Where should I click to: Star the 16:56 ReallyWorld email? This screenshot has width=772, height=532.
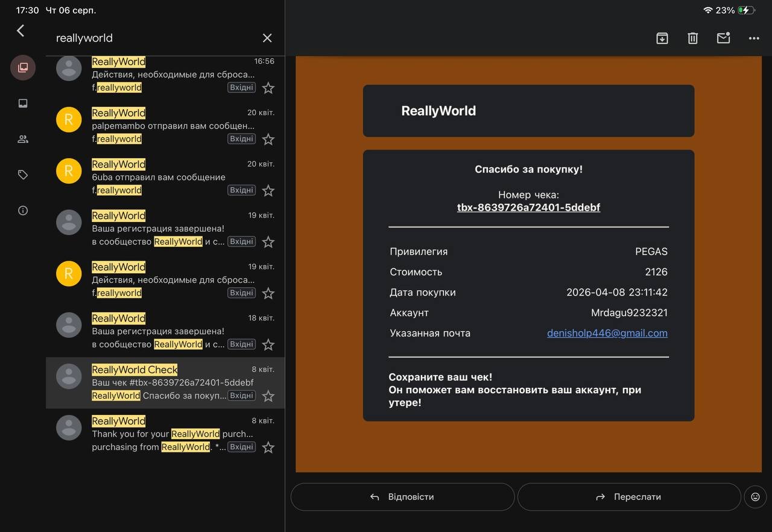pos(268,88)
